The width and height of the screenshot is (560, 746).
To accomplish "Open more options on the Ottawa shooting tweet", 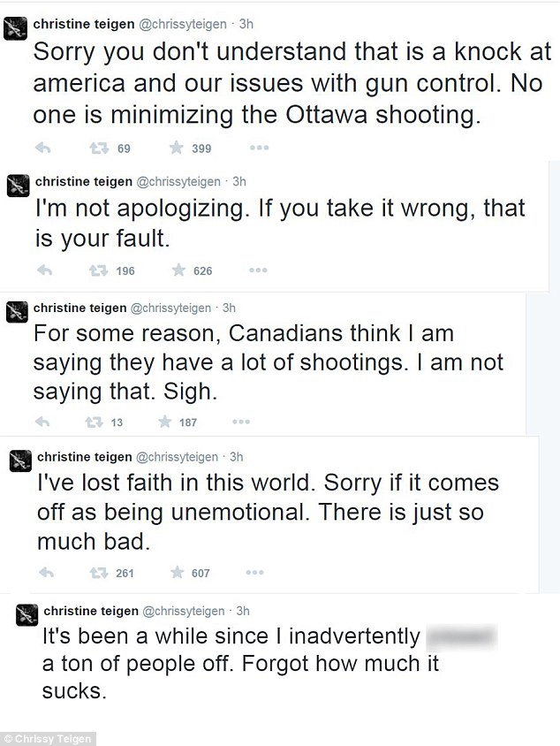I will pyautogui.click(x=260, y=148).
